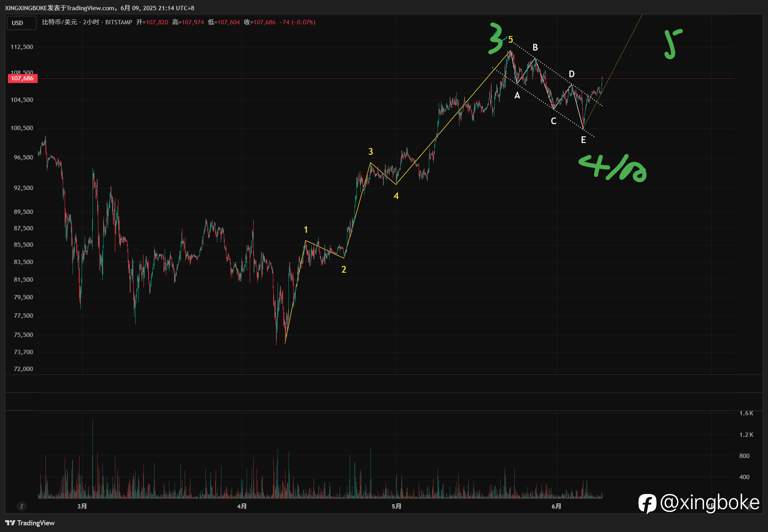Select white correction label C

click(554, 121)
